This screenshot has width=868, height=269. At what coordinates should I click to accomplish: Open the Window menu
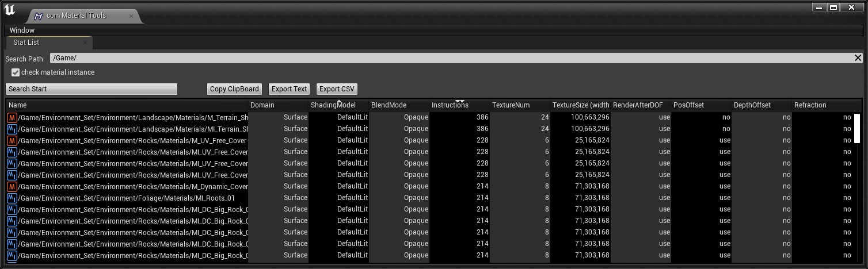click(x=22, y=30)
